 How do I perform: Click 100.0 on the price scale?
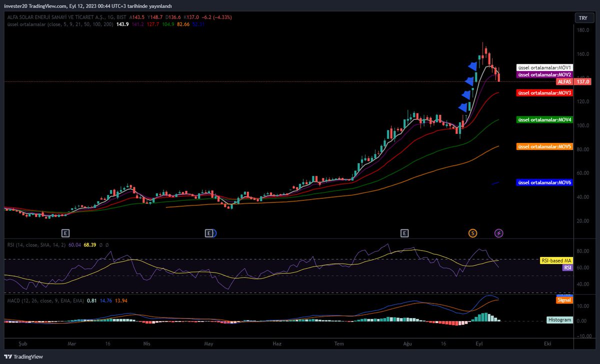click(582, 125)
